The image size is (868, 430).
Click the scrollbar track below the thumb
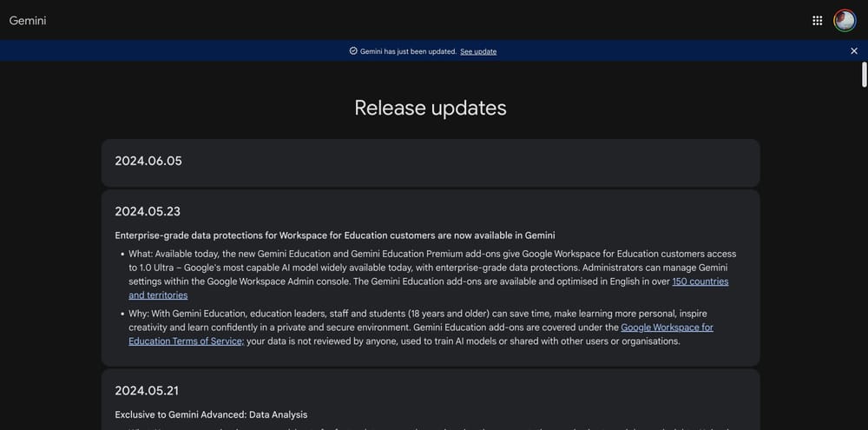tap(864, 261)
